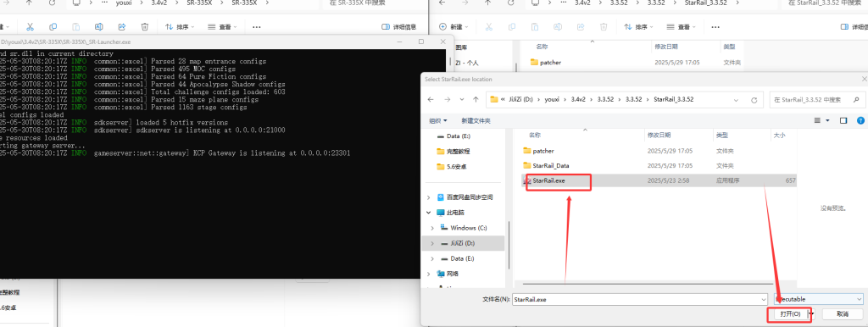Click the refresh icon beside dialog address bar
868x327 pixels.
pos(754,100)
